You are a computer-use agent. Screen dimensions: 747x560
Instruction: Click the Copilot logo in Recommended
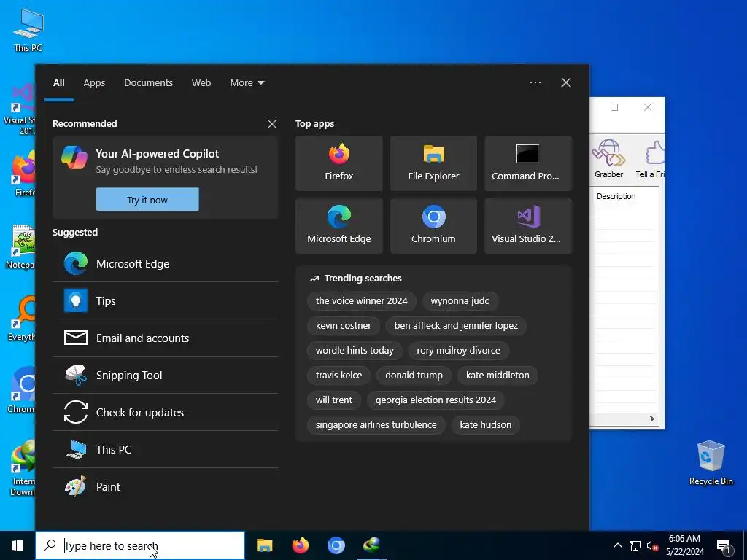pyautogui.click(x=74, y=157)
